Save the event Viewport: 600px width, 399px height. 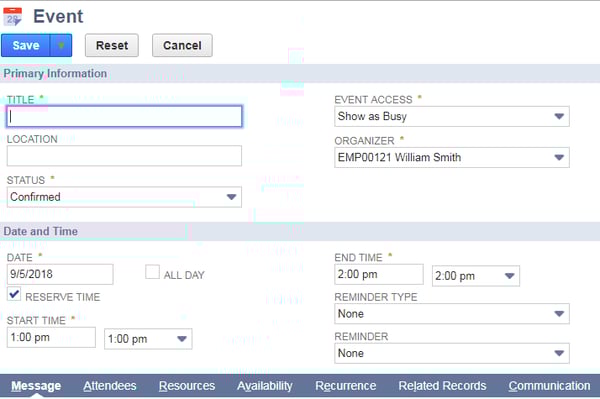click(x=26, y=45)
